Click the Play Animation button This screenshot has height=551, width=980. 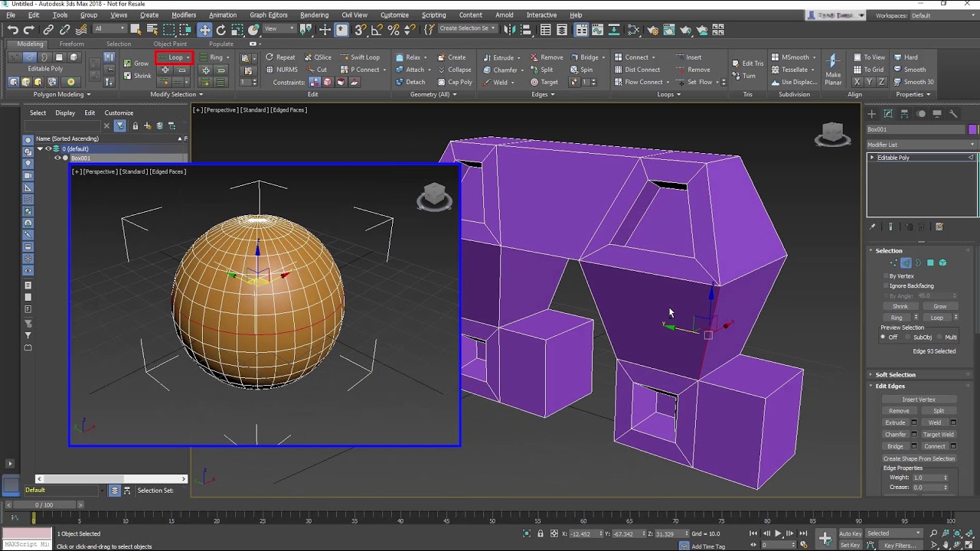[778, 533]
